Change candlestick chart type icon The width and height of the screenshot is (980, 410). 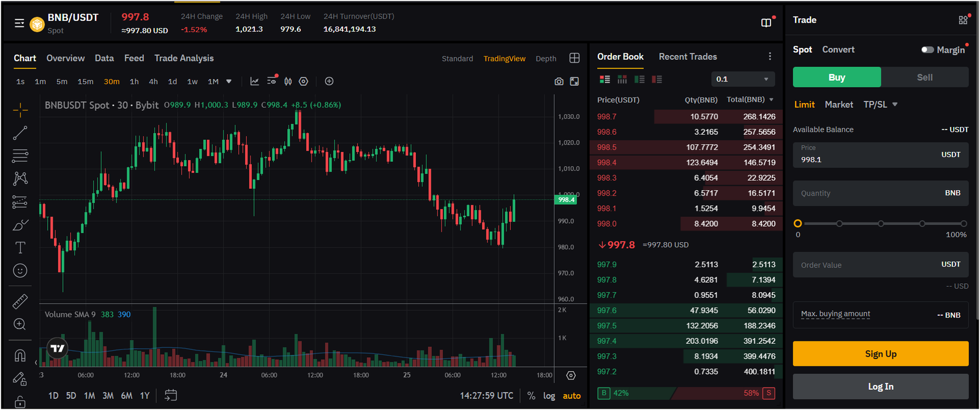point(288,82)
